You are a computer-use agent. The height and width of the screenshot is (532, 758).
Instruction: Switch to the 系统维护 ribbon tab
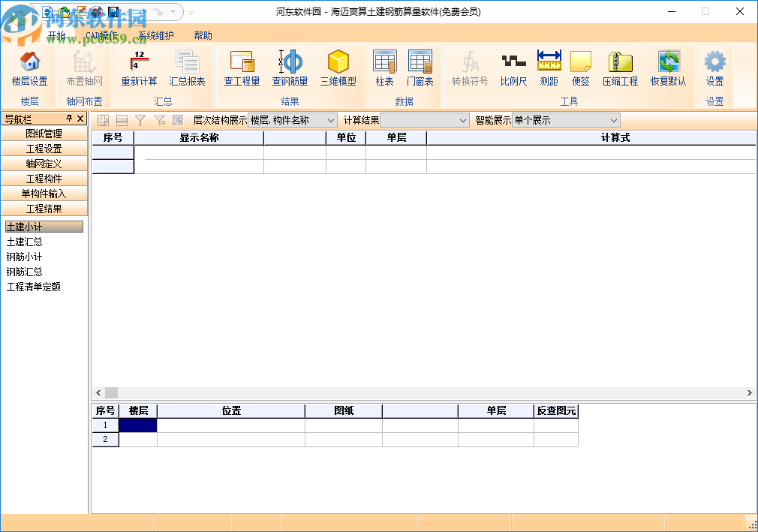(x=155, y=35)
